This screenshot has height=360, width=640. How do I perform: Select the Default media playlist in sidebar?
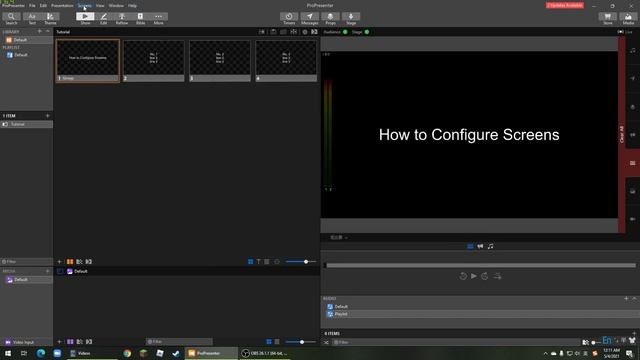pyautogui.click(x=27, y=280)
